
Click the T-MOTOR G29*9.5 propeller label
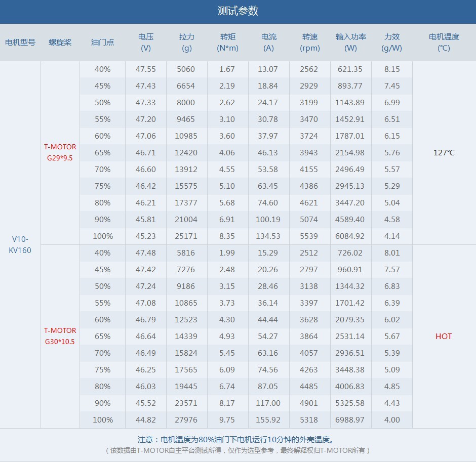[x=60, y=152]
